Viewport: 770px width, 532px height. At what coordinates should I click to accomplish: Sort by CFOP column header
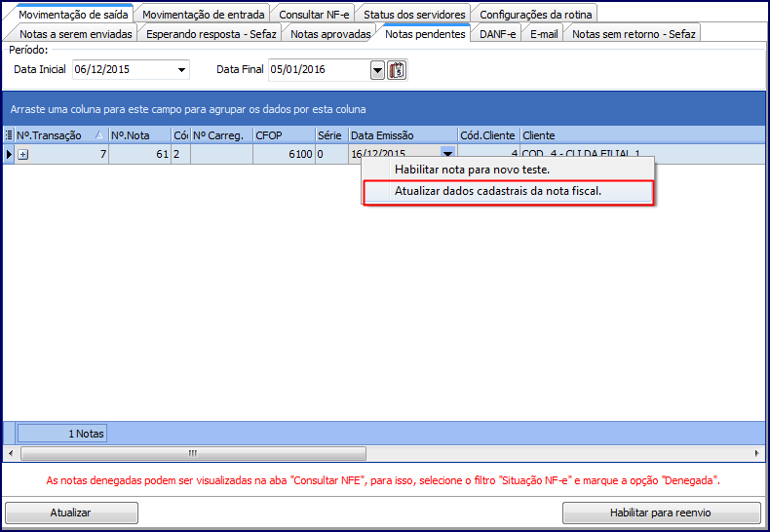284,135
